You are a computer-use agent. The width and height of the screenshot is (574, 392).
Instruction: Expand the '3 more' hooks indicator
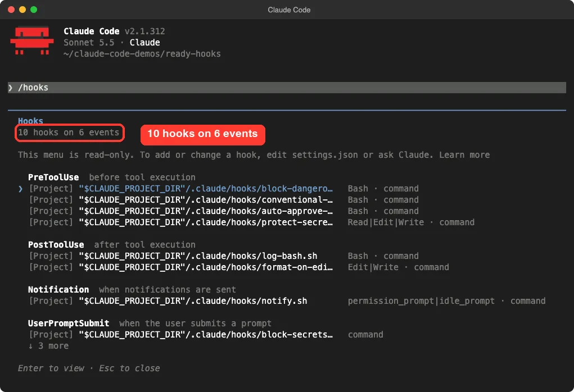pos(49,346)
